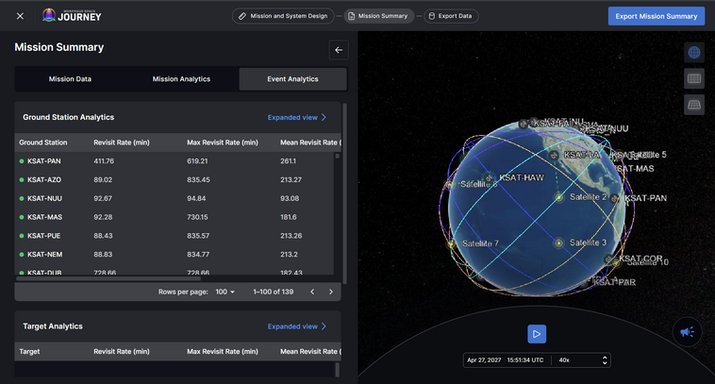Go to Mission and System Design step
Screen dimensions: 715x384
point(283,16)
